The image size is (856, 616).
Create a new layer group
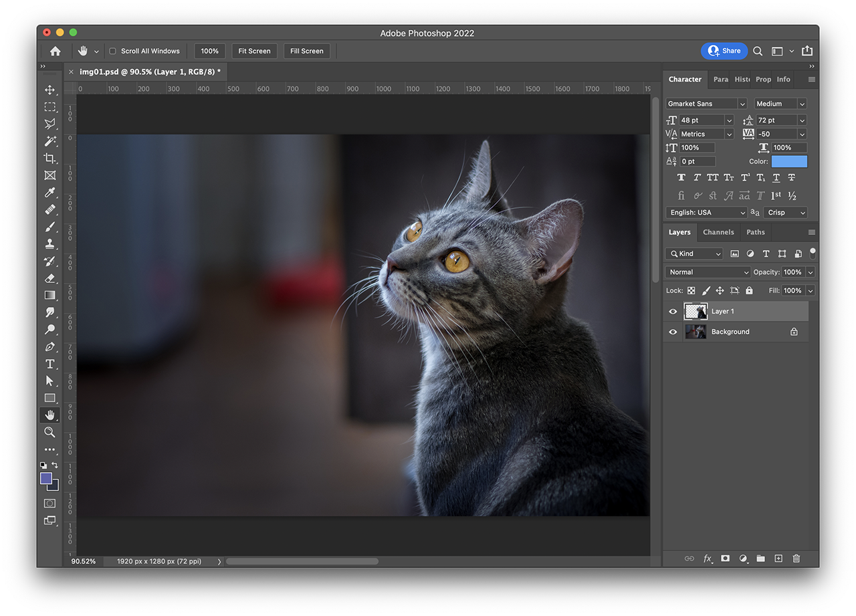(x=760, y=558)
